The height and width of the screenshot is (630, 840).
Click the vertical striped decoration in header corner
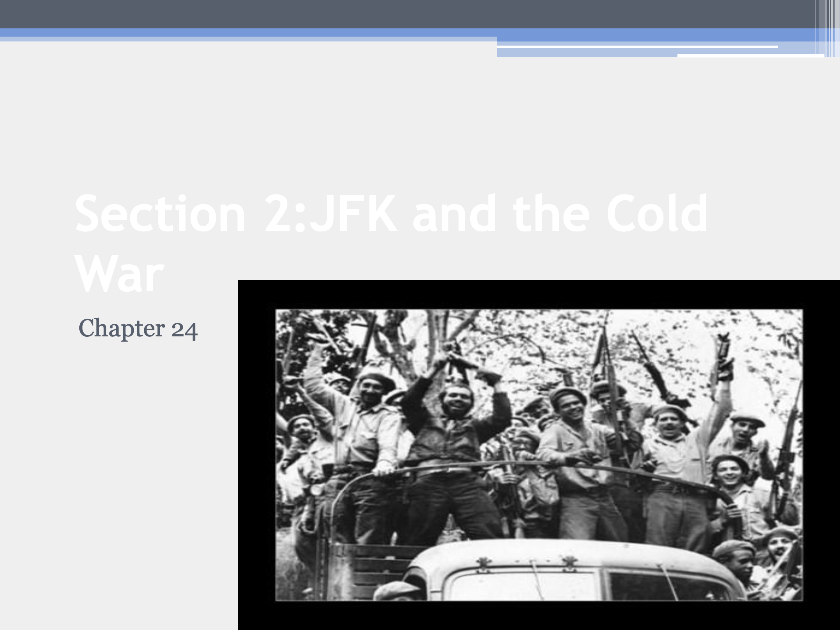(828, 28)
